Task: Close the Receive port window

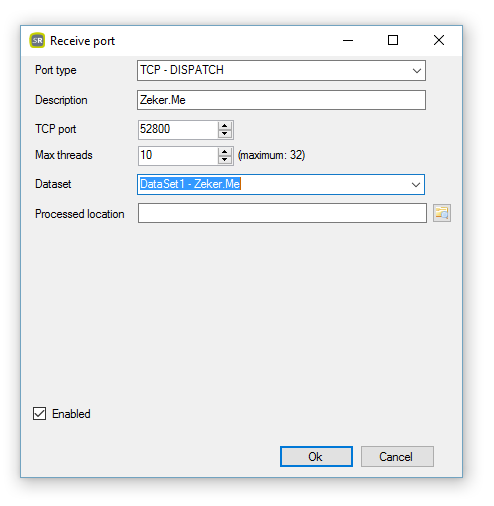Action: point(439,40)
